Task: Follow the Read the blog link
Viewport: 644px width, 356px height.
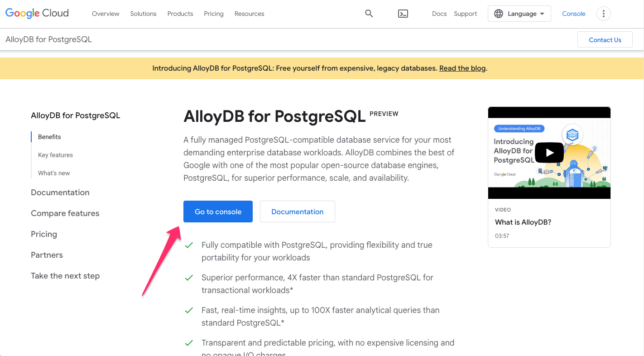Action: coord(462,68)
